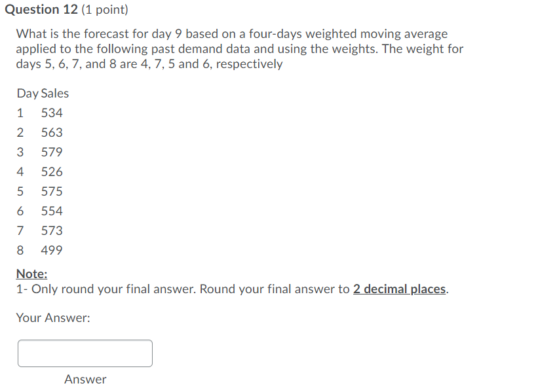
Task: Click the Day Sales table header
Action: click(43, 93)
